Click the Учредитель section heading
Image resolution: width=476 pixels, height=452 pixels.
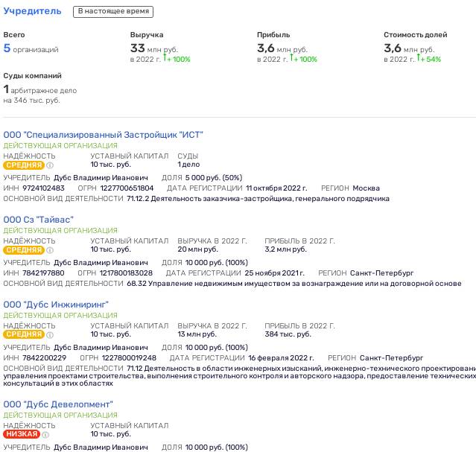click(33, 11)
